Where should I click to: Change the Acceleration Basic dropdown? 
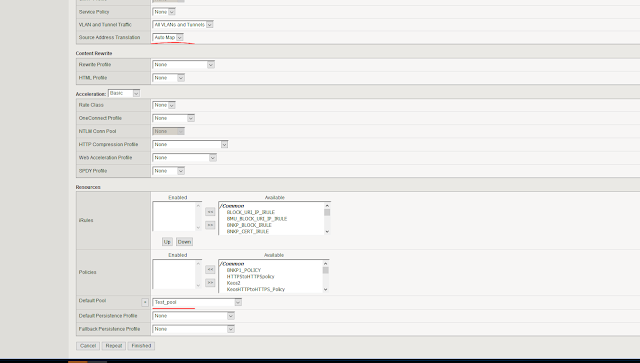coord(124,94)
